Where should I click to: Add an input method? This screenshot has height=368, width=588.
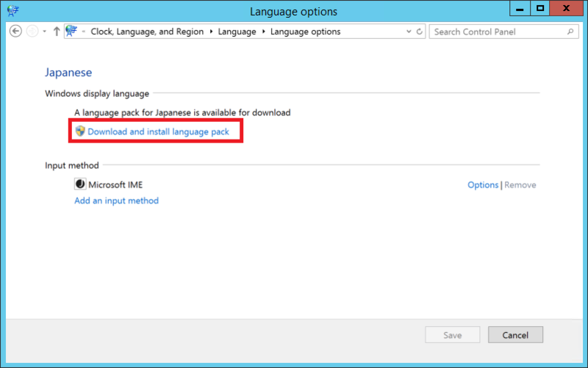(117, 201)
